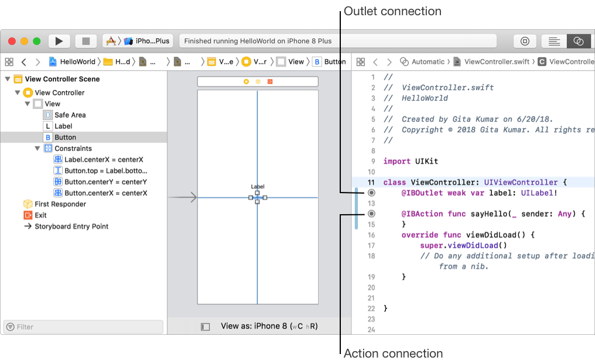The image size is (595, 364).
Task: Toggle the document outline sidebar button
Action: [x=205, y=327]
